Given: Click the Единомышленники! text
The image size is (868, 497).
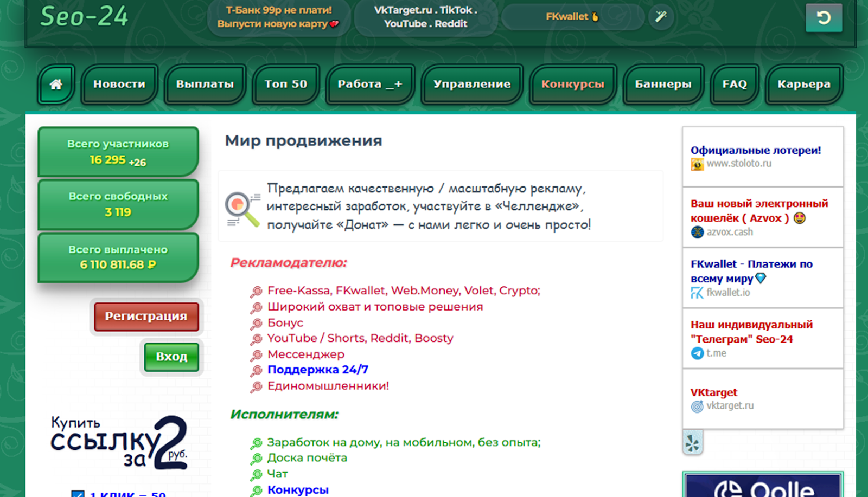Looking at the screenshot, I should pyautogui.click(x=328, y=386).
